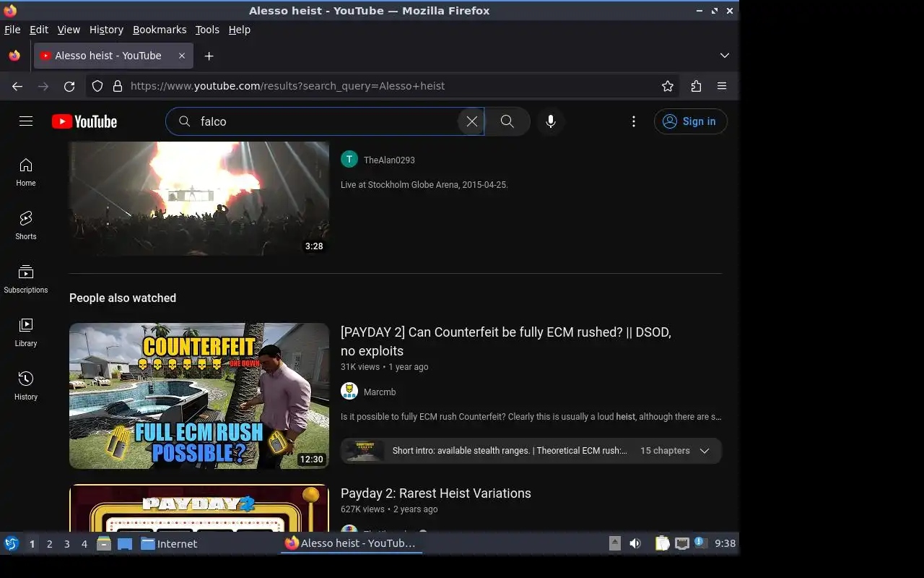This screenshot has width=924, height=578.
Task: Close the Alesso heist tab
Action: click(182, 56)
